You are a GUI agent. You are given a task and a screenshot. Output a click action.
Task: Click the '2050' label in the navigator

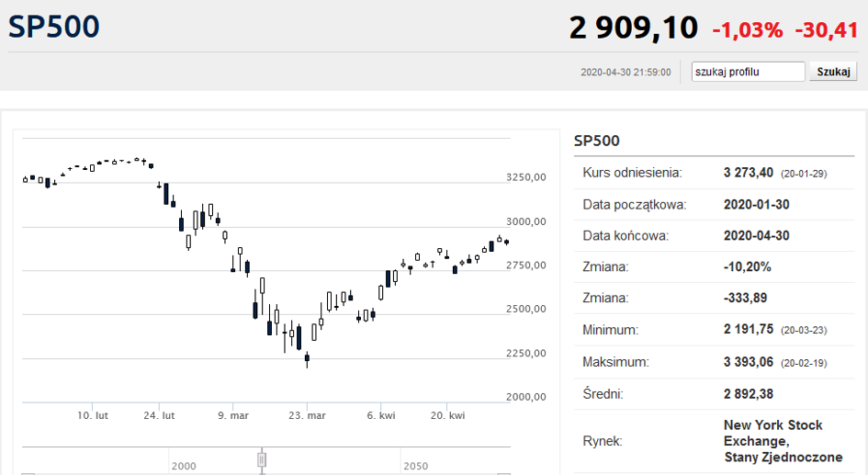coord(416,466)
